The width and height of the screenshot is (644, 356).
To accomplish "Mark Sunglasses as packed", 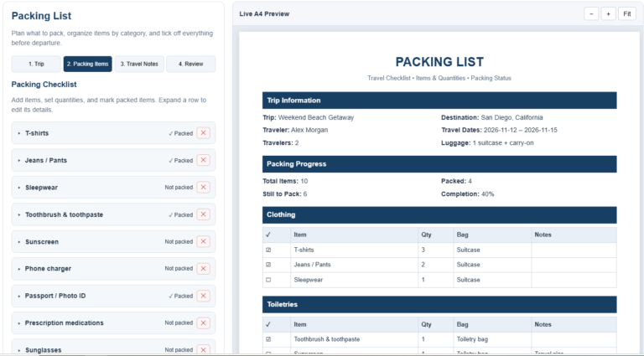I will point(179,350).
